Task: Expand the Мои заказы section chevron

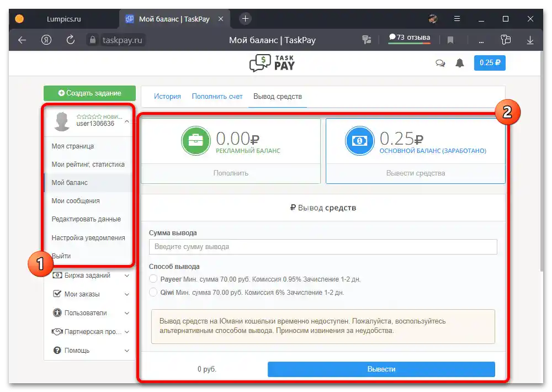Action: coord(127,294)
